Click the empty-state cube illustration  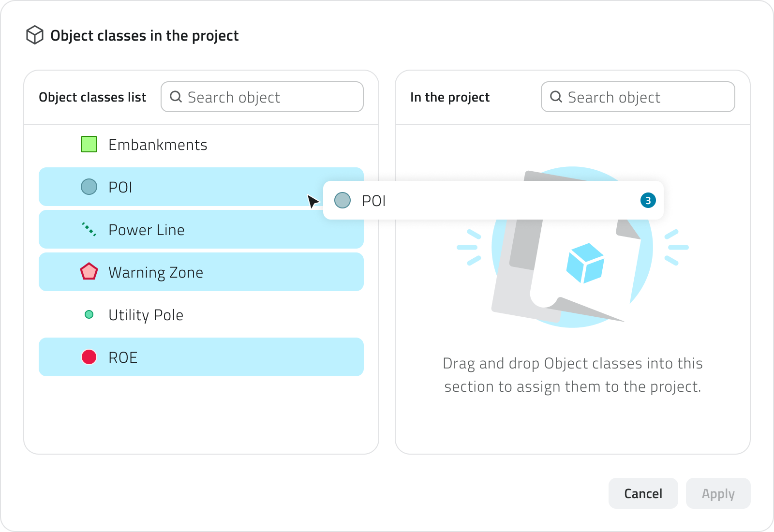click(x=585, y=264)
